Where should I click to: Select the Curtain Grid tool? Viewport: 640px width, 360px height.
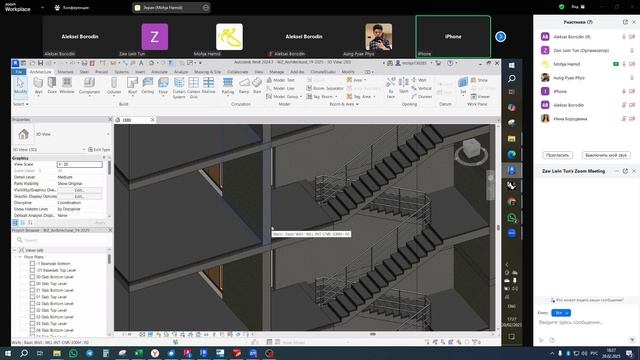(193, 88)
